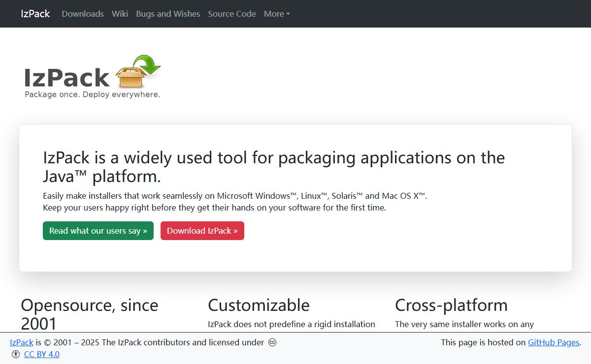Image resolution: width=591 pixels, height=364 pixels.
Task: Open the GitHub Pages footer link
Action: coord(554,342)
